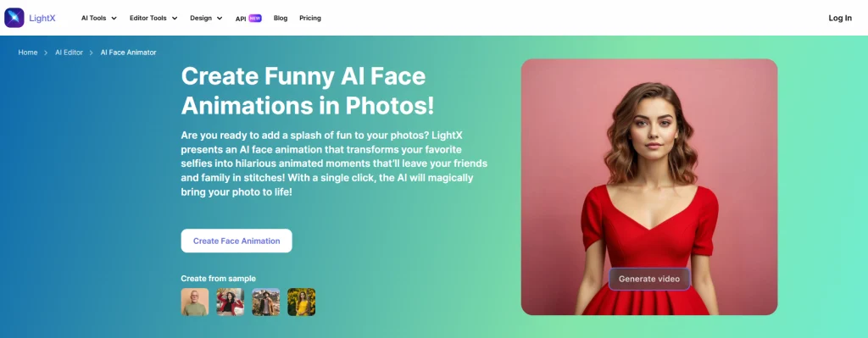The image size is (868, 338).
Task: Select the older man sample photo
Action: tap(195, 302)
